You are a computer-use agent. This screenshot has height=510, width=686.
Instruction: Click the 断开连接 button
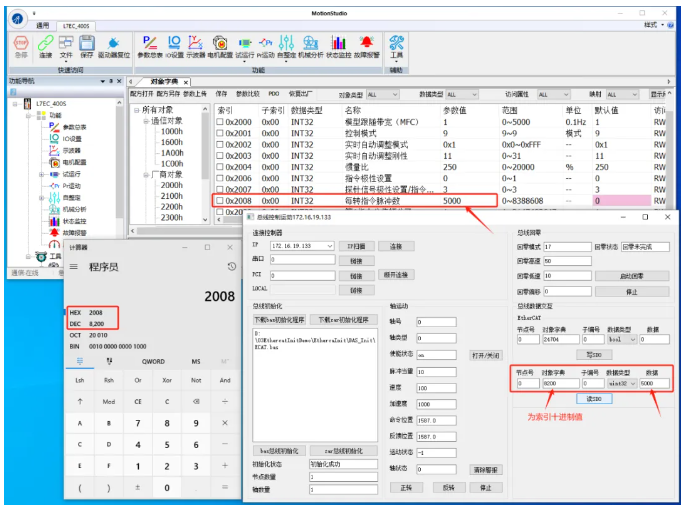point(396,275)
